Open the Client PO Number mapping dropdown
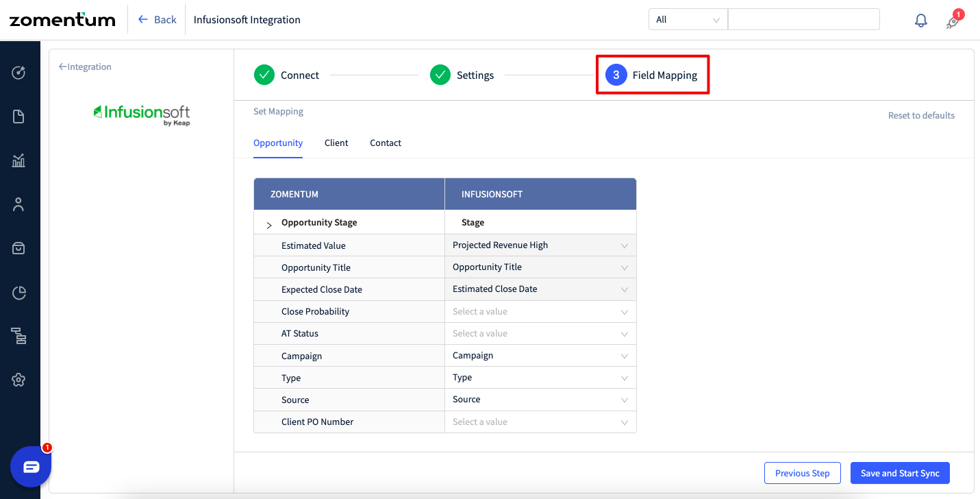The height and width of the screenshot is (499, 980). click(540, 422)
